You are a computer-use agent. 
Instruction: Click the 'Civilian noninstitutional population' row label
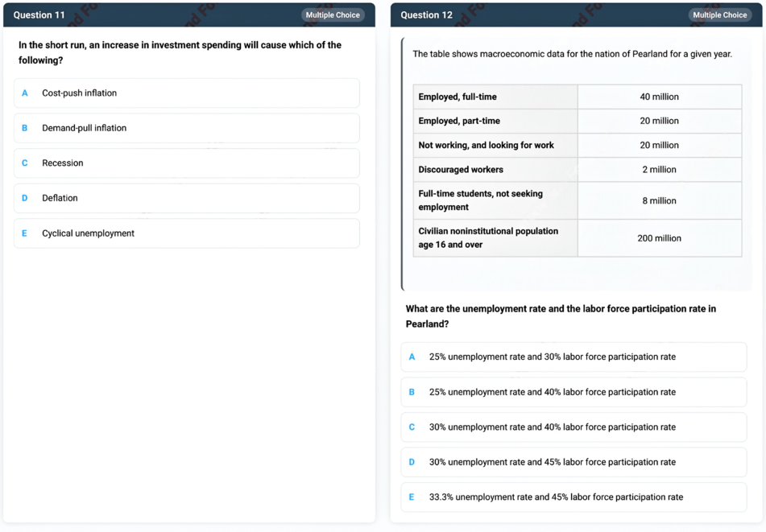[488, 238]
